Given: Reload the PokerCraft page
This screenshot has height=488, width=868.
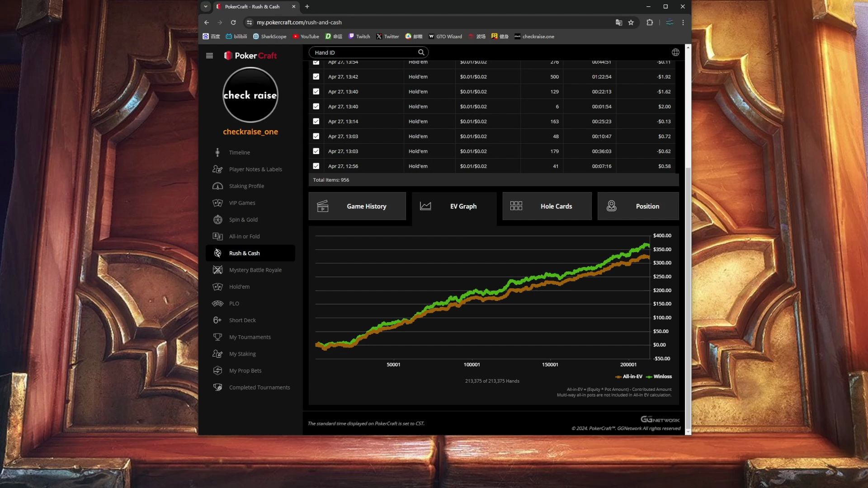Looking at the screenshot, I should tap(233, 22).
